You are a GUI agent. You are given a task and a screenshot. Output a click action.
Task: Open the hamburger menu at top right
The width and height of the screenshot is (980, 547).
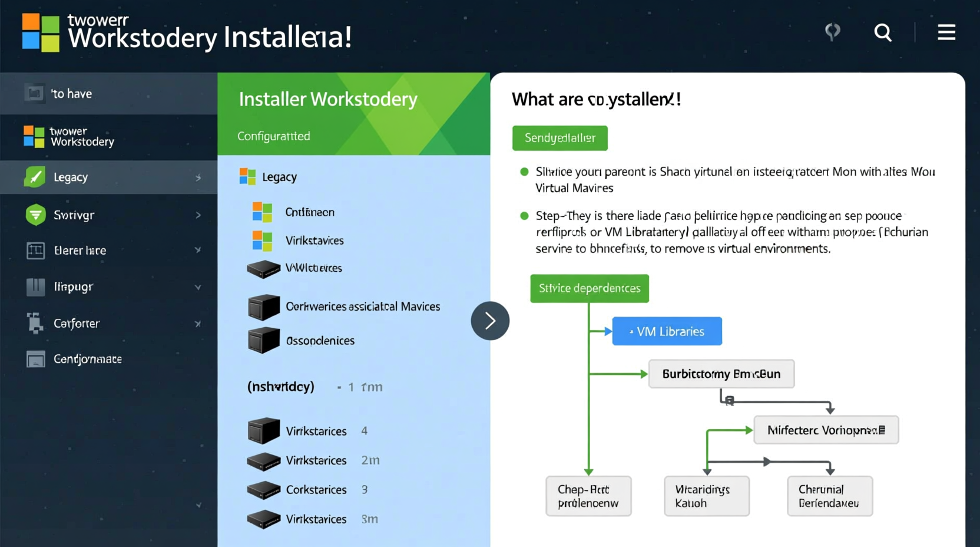coord(946,33)
